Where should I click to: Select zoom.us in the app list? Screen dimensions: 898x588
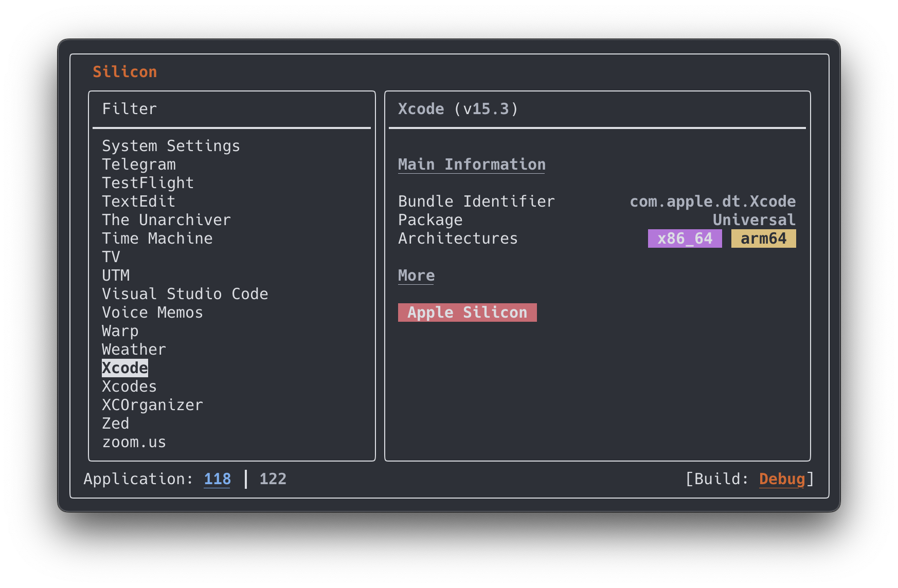pos(134,442)
